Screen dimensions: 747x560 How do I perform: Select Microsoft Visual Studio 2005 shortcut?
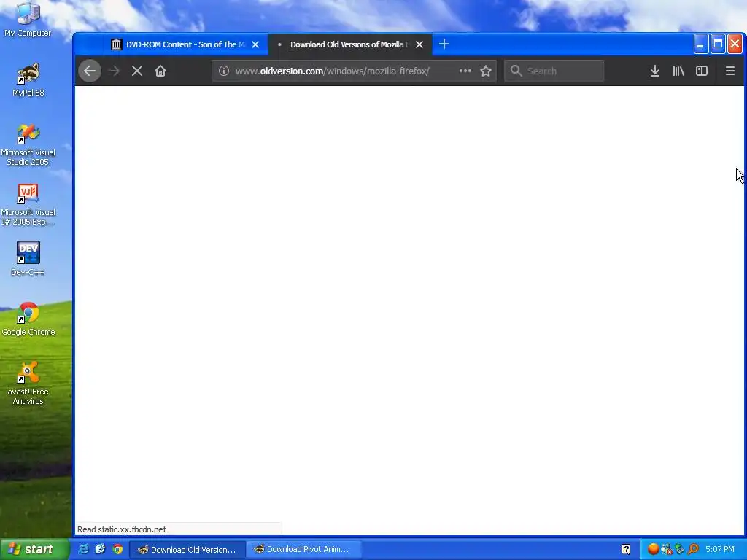[28, 145]
